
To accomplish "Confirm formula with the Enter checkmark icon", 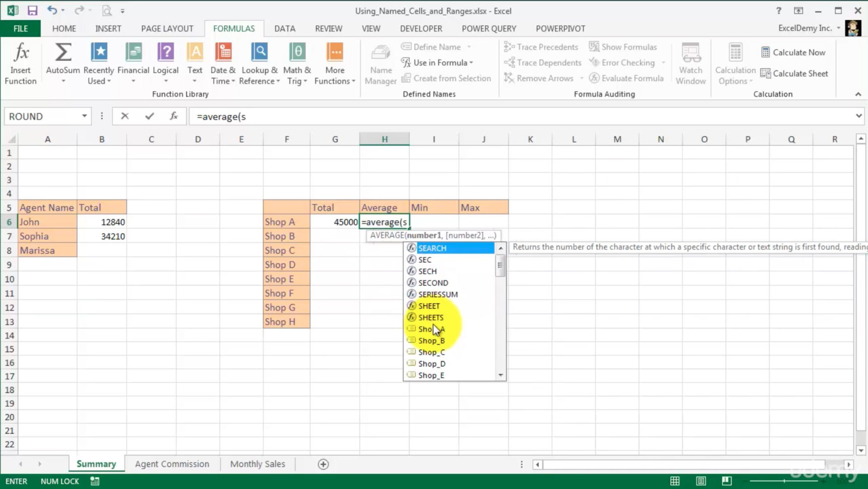I will tap(149, 116).
